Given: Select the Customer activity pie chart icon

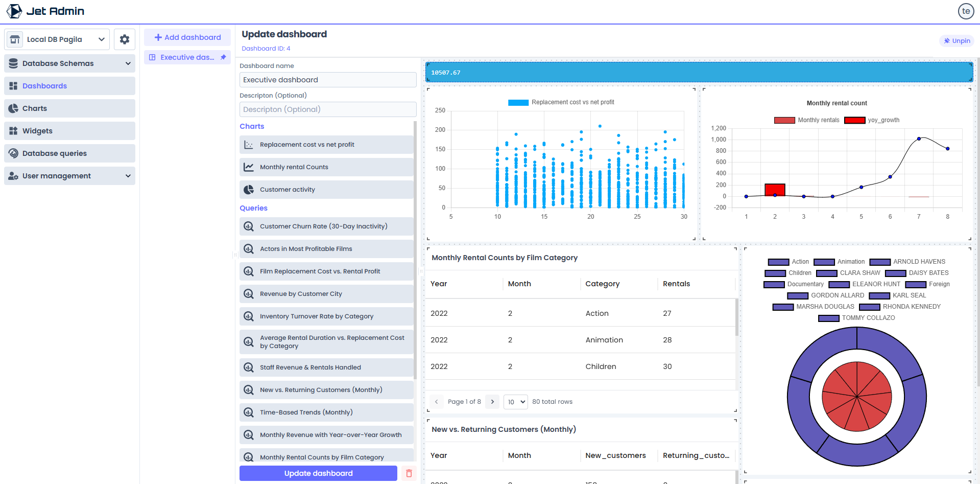Looking at the screenshot, I should click(249, 190).
